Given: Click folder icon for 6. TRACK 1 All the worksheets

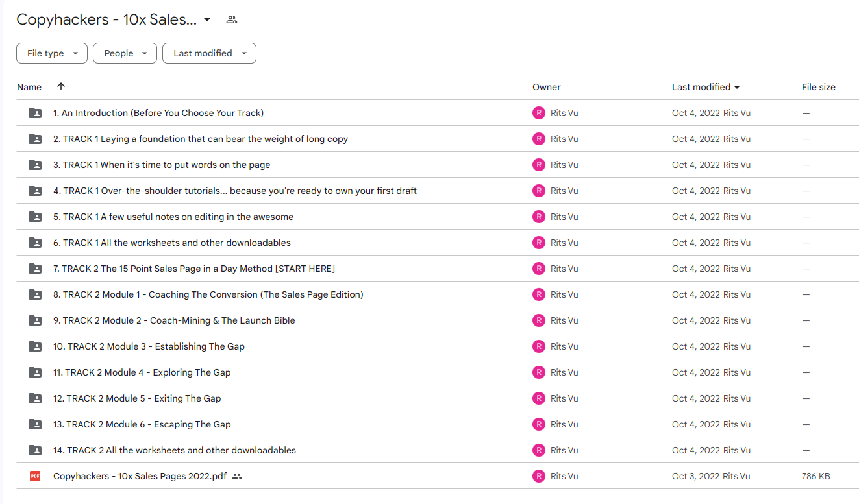Looking at the screenshot, I should coord(35,243).
